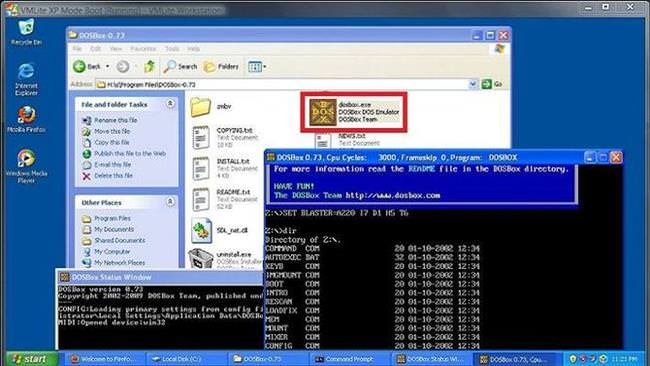This screenshot has width=650, height=366.
Task: Select the SDL_net.dll file icon
Action: (201, 230)
